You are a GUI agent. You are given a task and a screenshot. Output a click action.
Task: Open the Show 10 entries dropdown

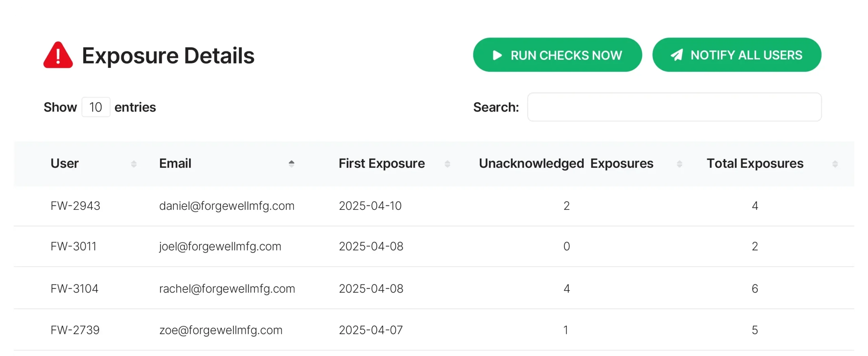click(96, 107)
